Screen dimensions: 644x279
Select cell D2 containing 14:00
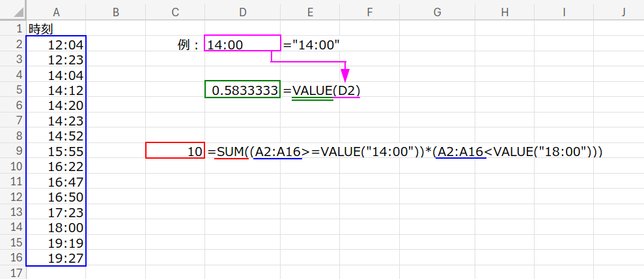242,44
